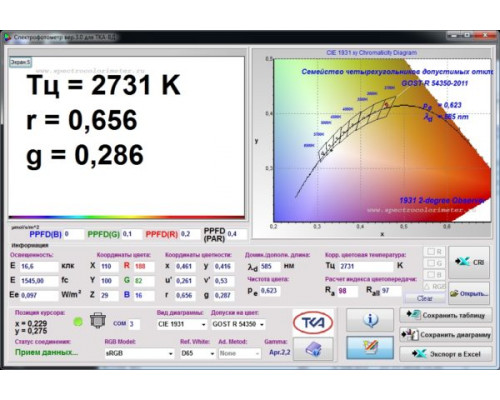Screen dimensions: 500x400
Task: Click the paint and pencil drawing icon button
Action: pyautogui.click(x=370, y=348)
